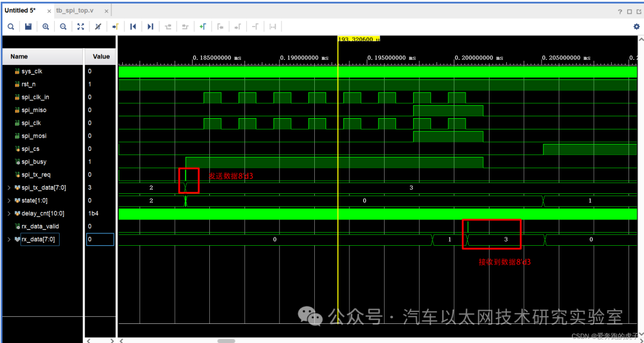Click the minus marker icon
Screen dimensions: 644x343
click(x=255, y=27)
